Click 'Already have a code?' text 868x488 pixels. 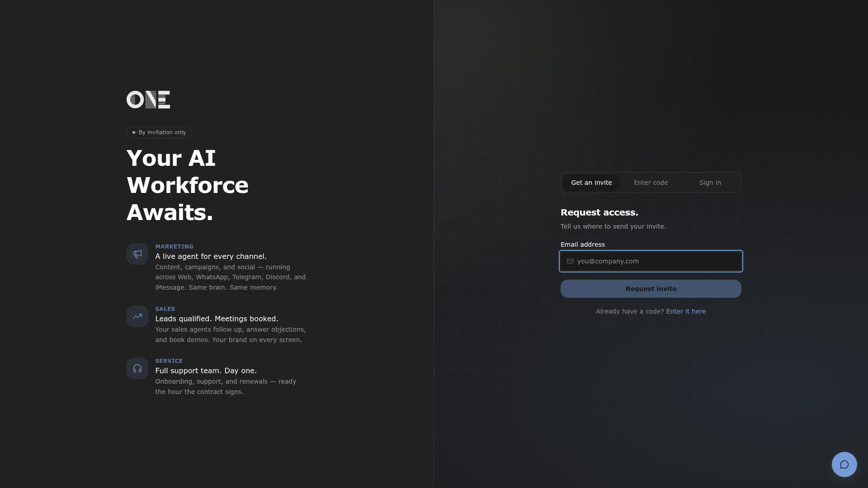pos(630,311)
